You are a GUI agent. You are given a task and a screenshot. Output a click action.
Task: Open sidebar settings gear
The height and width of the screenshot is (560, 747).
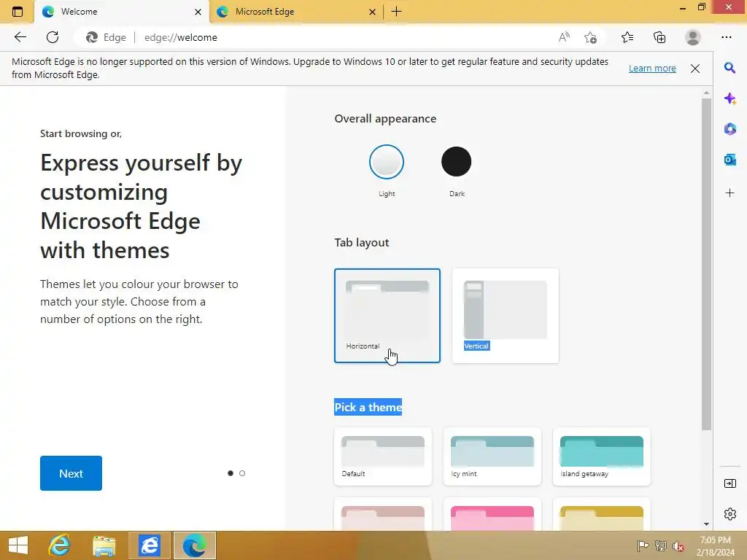pos(729,514)
